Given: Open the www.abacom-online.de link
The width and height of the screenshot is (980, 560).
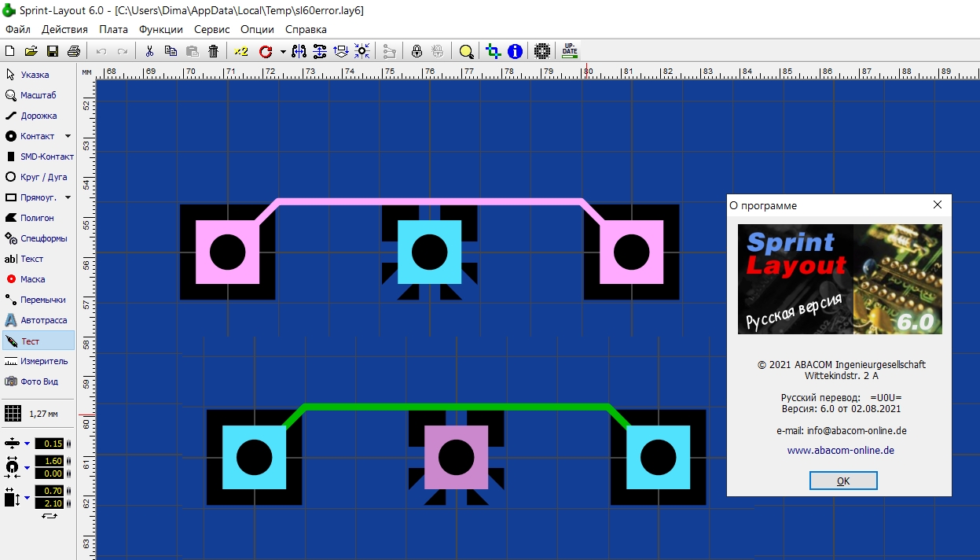Looking at the screenshot, I should pyautogui.click(x=840, y=451).
